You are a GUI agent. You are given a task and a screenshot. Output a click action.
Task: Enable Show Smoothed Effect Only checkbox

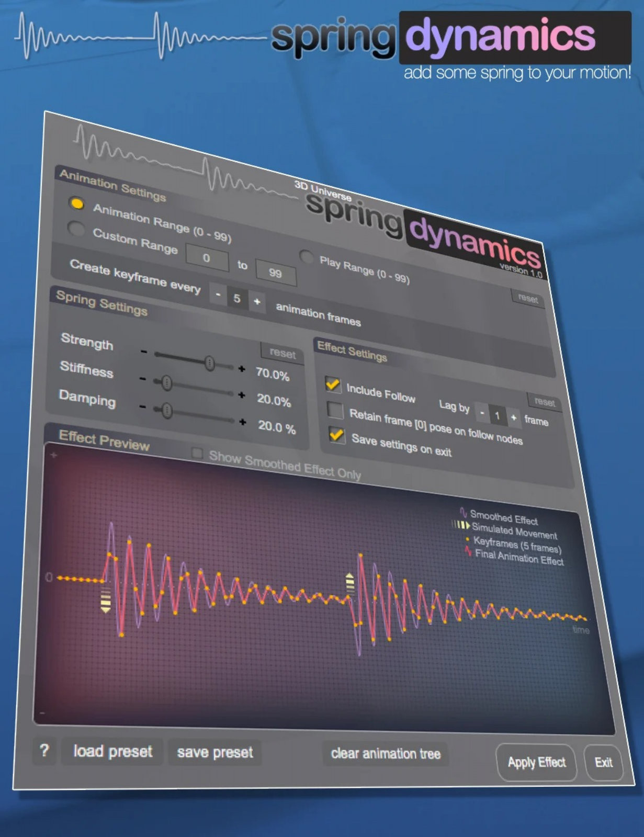[x=197, y=453]
